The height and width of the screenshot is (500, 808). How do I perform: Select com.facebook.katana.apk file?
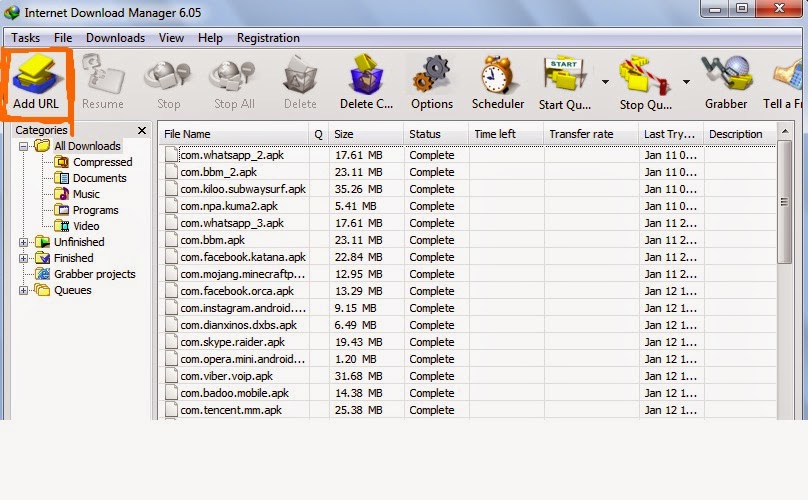[x=243, y=257]
